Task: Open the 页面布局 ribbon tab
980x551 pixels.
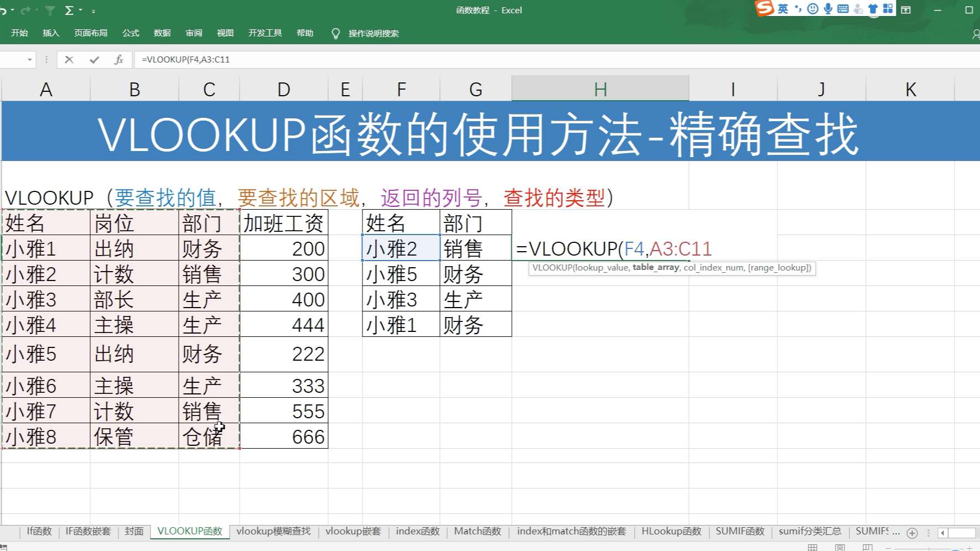Action: point(91,33)
